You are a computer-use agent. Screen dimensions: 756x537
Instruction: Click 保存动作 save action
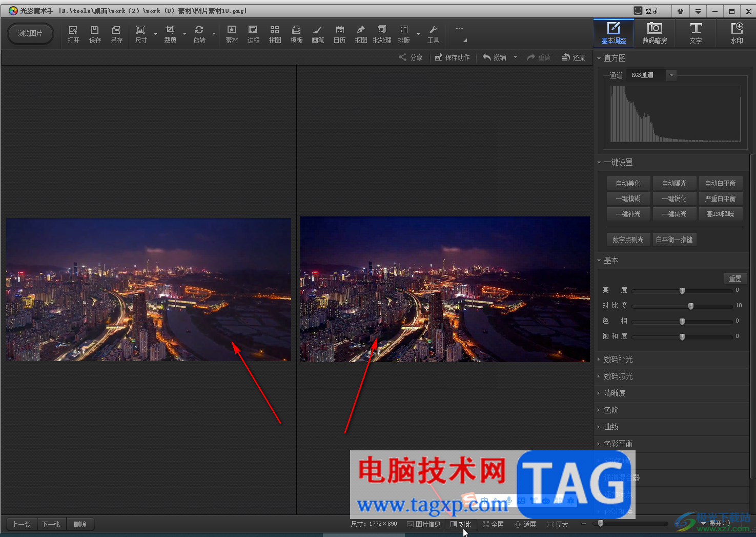(452, 57)
